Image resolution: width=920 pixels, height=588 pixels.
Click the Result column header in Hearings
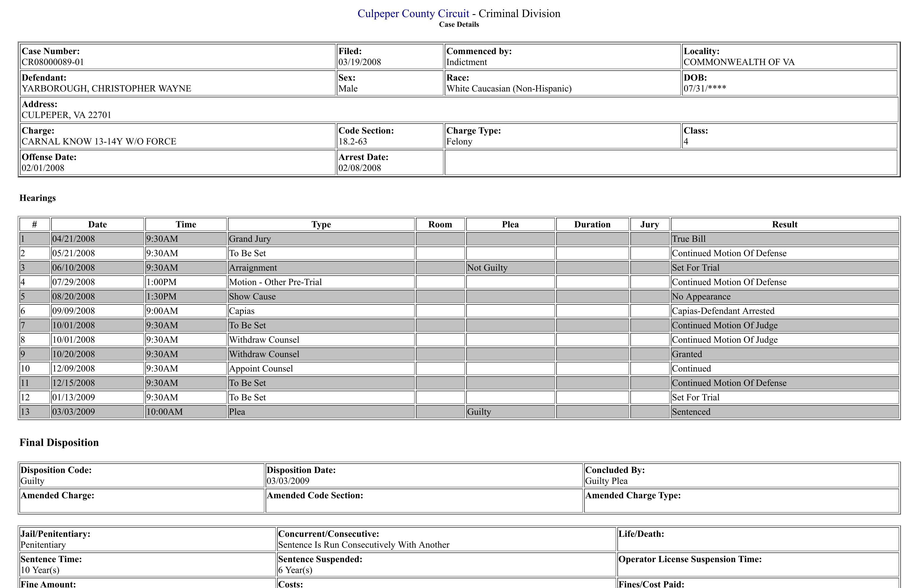tap(785, 225)
